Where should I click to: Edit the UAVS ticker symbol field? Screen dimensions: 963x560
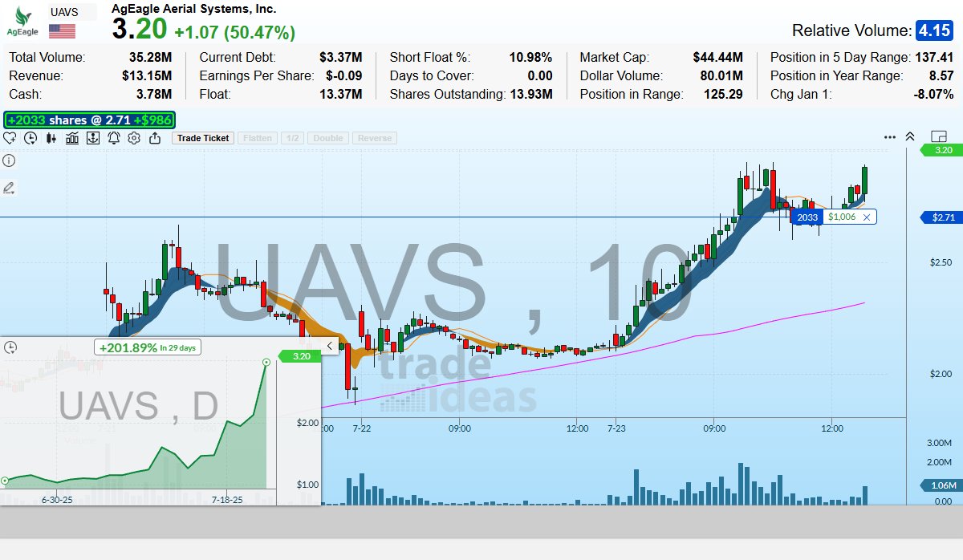pos(72,11)
